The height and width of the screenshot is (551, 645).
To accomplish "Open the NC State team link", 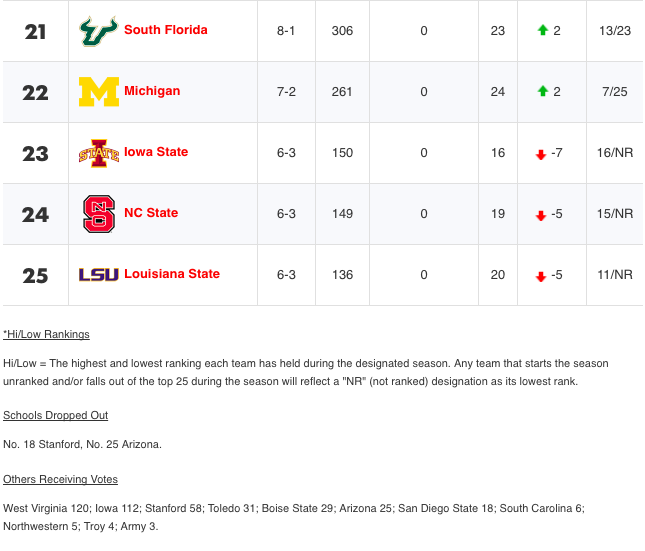I will coord(151,213).
